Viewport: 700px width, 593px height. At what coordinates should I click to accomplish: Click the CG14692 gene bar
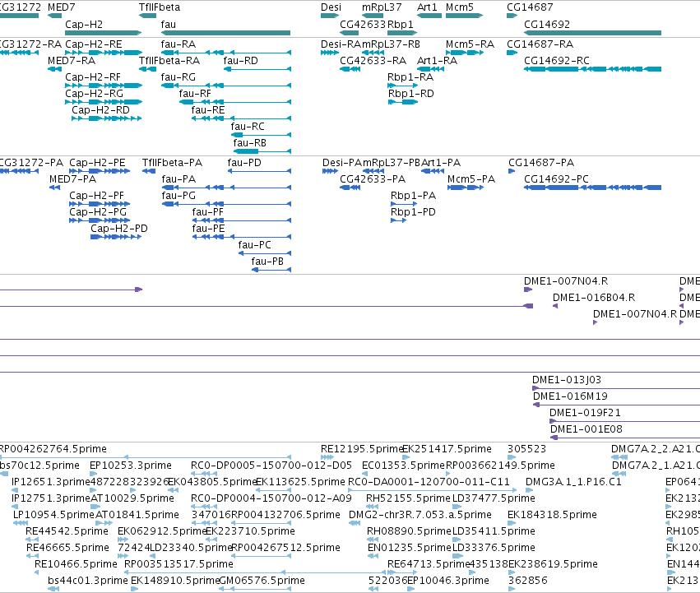pos(592,33)
